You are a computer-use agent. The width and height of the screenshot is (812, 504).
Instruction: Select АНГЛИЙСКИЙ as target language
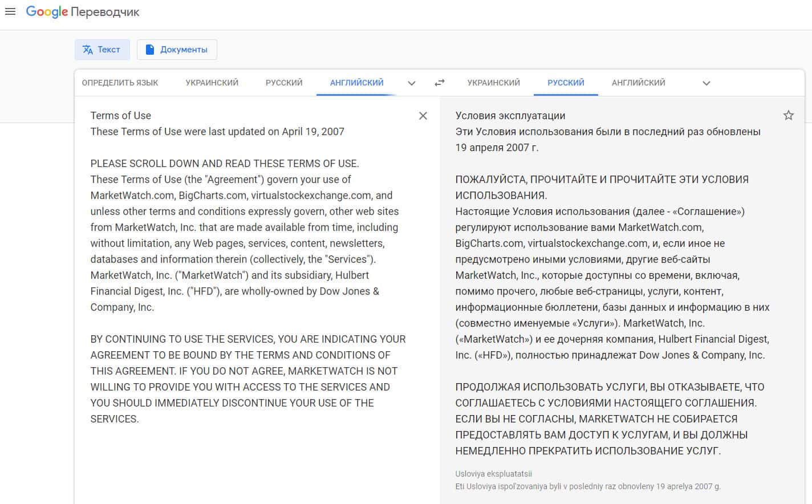tap(639, 83)
